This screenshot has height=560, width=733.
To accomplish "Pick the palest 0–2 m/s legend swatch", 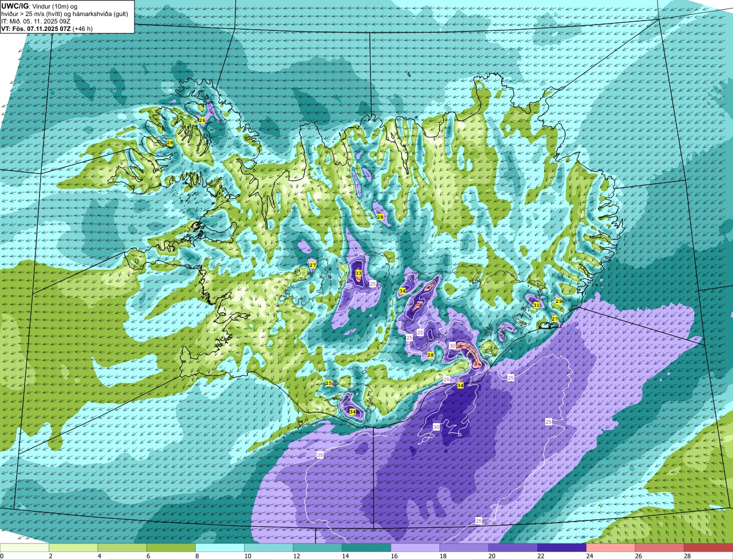I will click(25, 548).
